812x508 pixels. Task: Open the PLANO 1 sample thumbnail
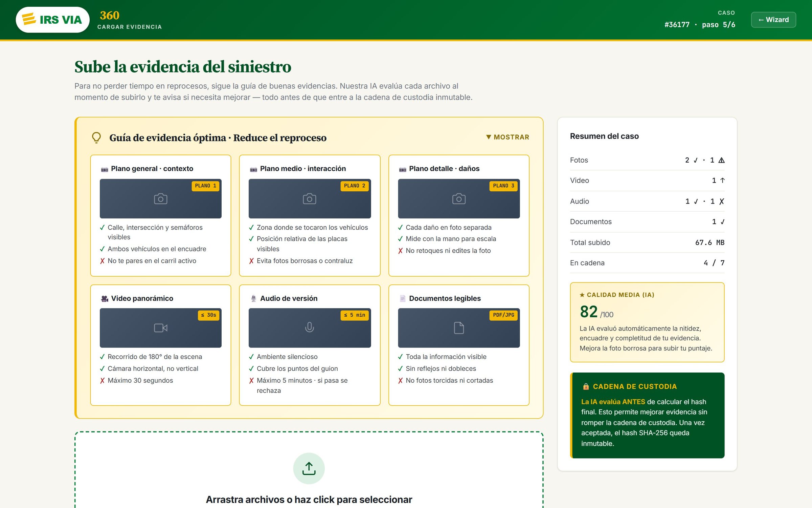click(161, 199)
